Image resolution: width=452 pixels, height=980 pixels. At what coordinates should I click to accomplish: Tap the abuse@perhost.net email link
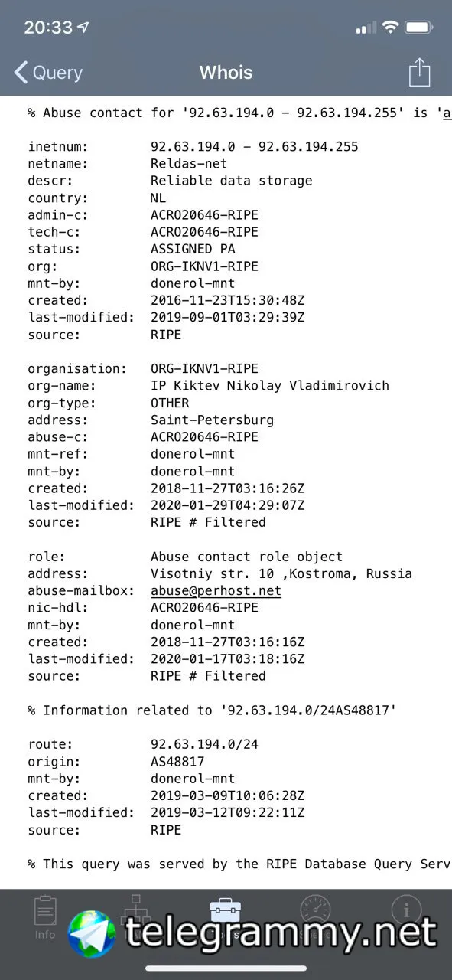pos(216,591)
